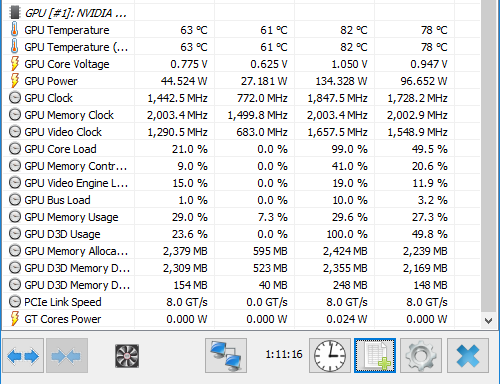Click the gauge icon beside GPU Video Clock
The width and height of the screenshot is (500, 384).
[15, 132]
